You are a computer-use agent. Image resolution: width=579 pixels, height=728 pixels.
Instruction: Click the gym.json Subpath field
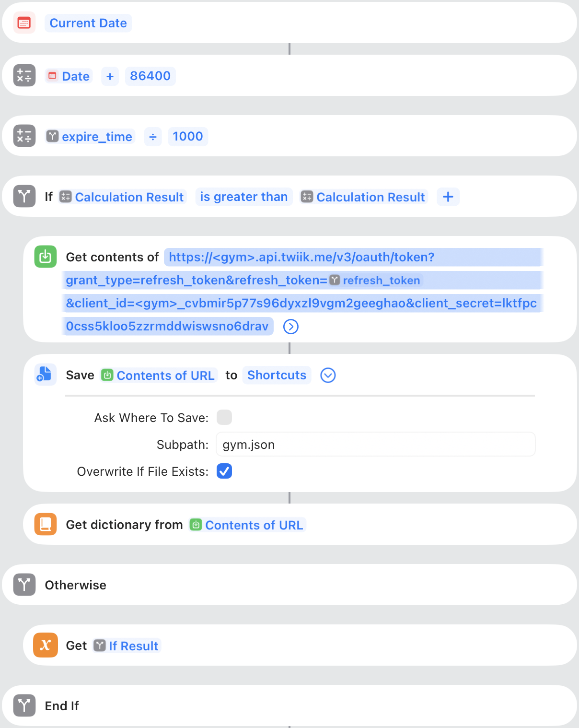pyautogui.click(x=375, y=444)
